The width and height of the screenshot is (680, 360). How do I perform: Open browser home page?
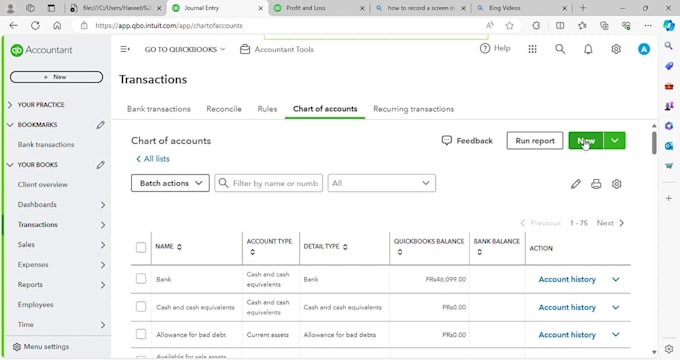[57, 26]
